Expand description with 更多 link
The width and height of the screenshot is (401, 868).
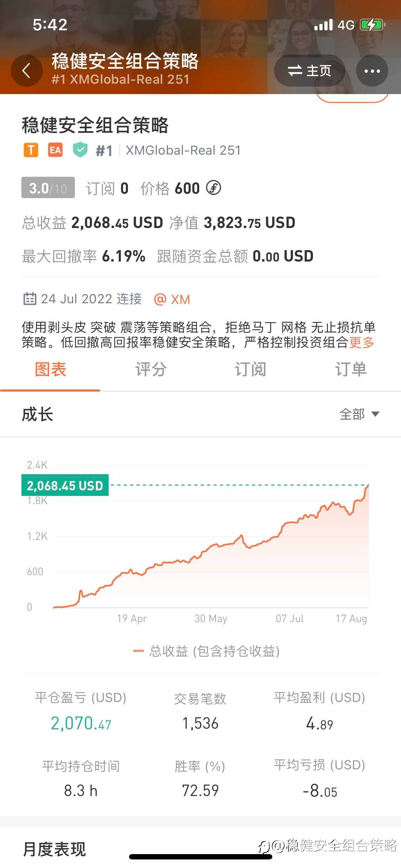point(361,342)
